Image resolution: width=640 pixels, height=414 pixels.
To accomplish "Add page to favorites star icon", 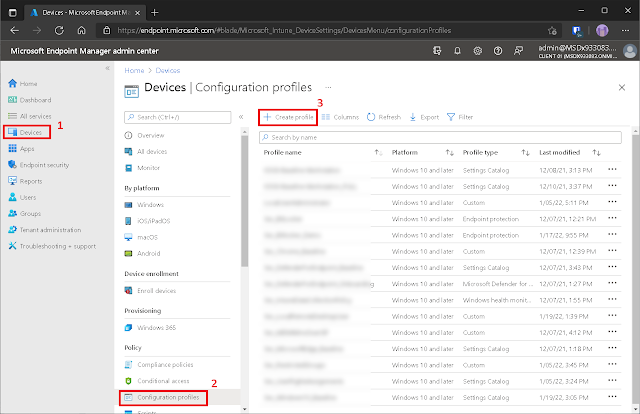I will [552, 30].
